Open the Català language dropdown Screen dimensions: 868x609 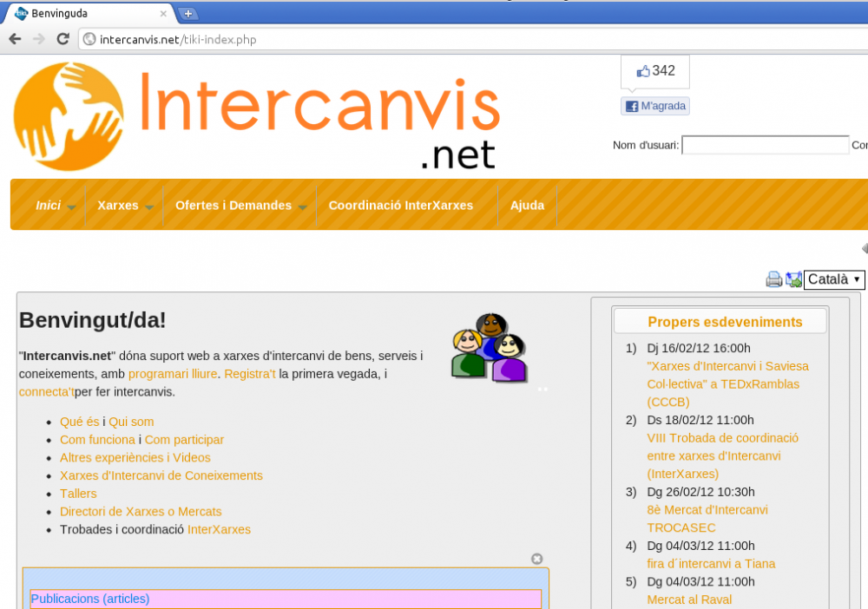[x=834, y=279]
